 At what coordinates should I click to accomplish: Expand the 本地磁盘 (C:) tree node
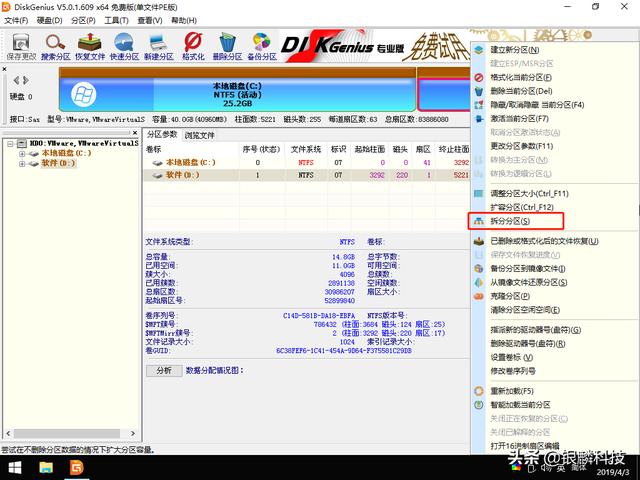coord(22,154)
